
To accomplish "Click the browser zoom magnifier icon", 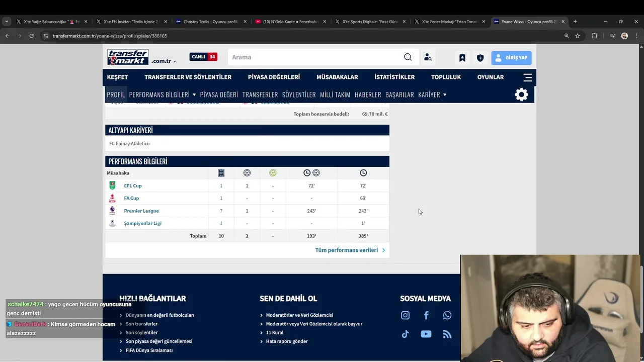I will (567, 36).
